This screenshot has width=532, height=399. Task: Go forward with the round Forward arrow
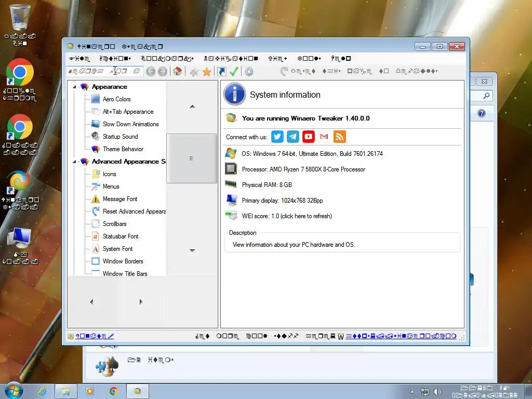click(x=163, y=72)
